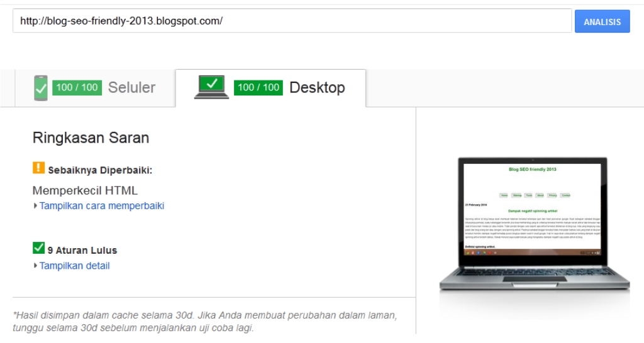
Task: Expand the arrow beside Tampilkan detail
Action: [x=35, y=266]
